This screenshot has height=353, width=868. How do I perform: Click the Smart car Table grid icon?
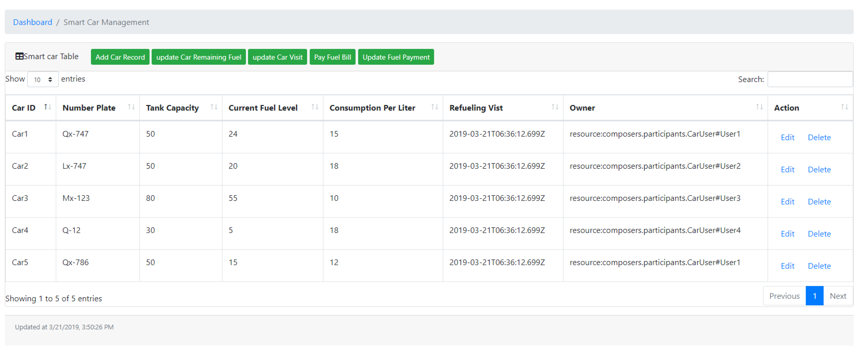tap(19, 56)
